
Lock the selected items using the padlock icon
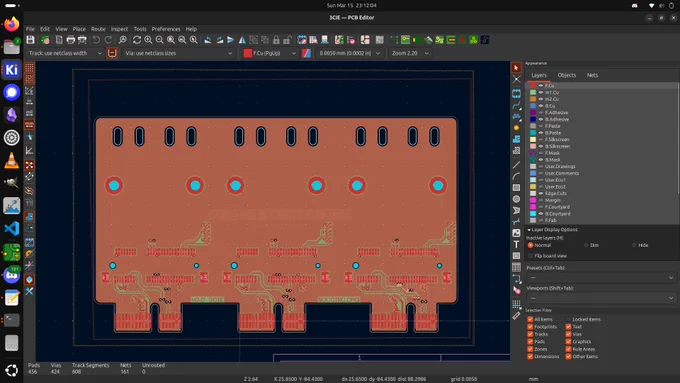[x=276, y=40]
